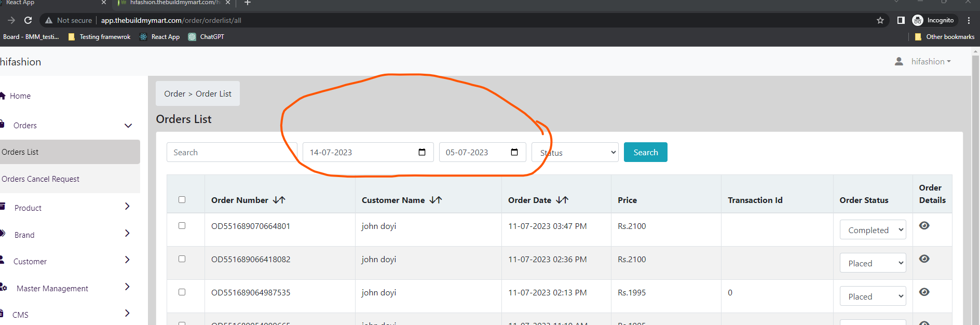Click the user avatar icon beside hifashion
Viewport: 980px width, 325px height.
[x=899, y=61]
